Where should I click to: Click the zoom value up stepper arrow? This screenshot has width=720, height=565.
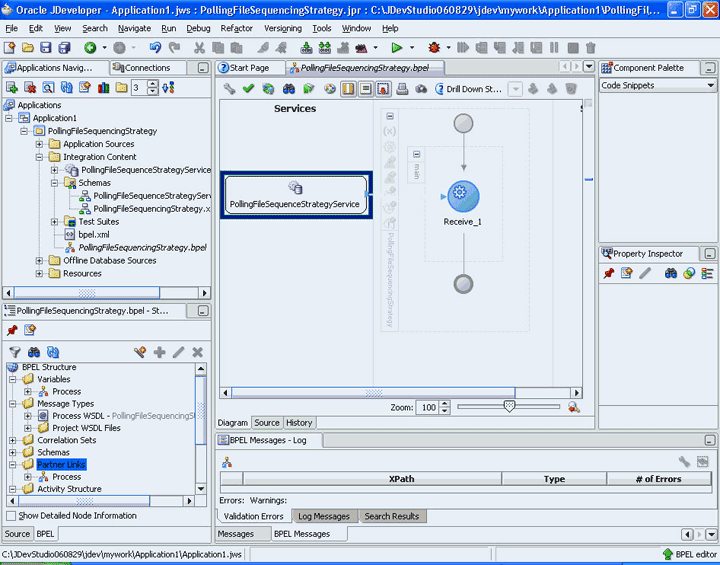tap(444, 404)
